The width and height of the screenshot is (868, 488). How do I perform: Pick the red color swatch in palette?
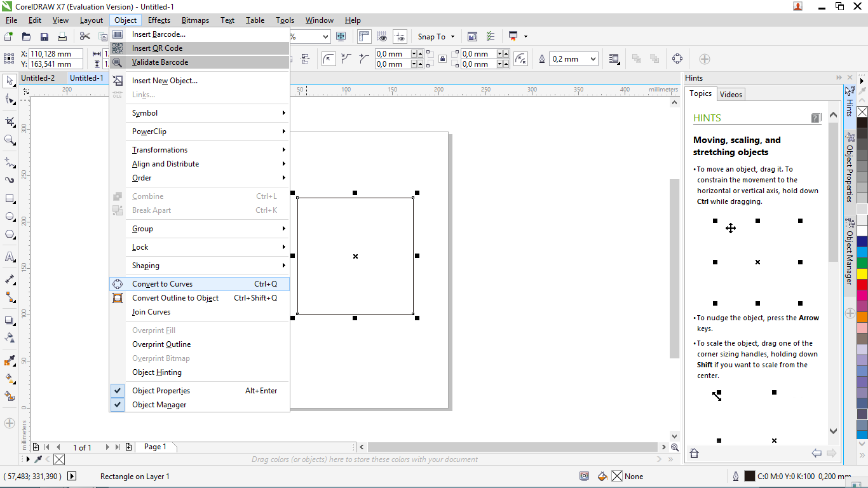click(862, 285)
